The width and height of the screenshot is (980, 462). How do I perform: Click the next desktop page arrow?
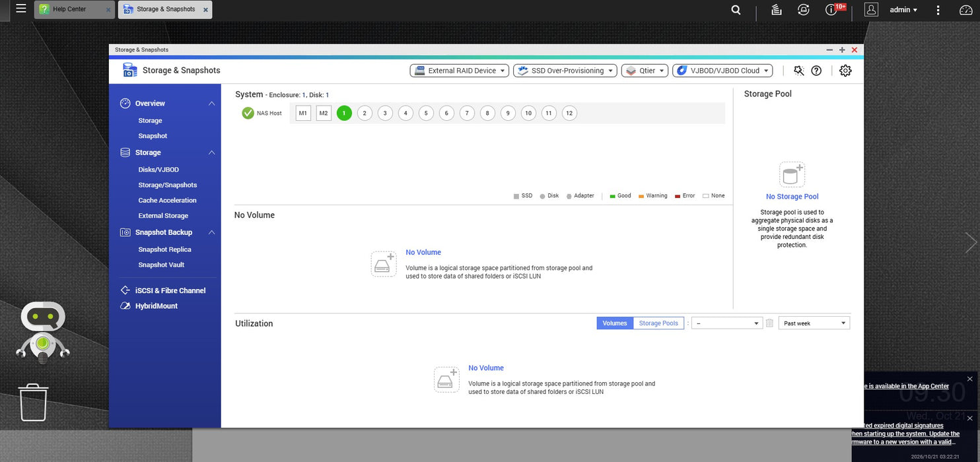[971, 243]
